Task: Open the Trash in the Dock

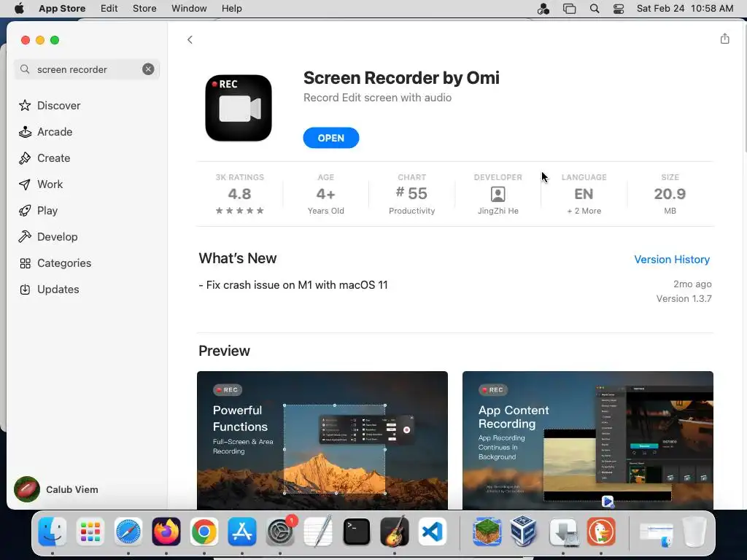Action: pyautogui.click(x=694, y=532)
